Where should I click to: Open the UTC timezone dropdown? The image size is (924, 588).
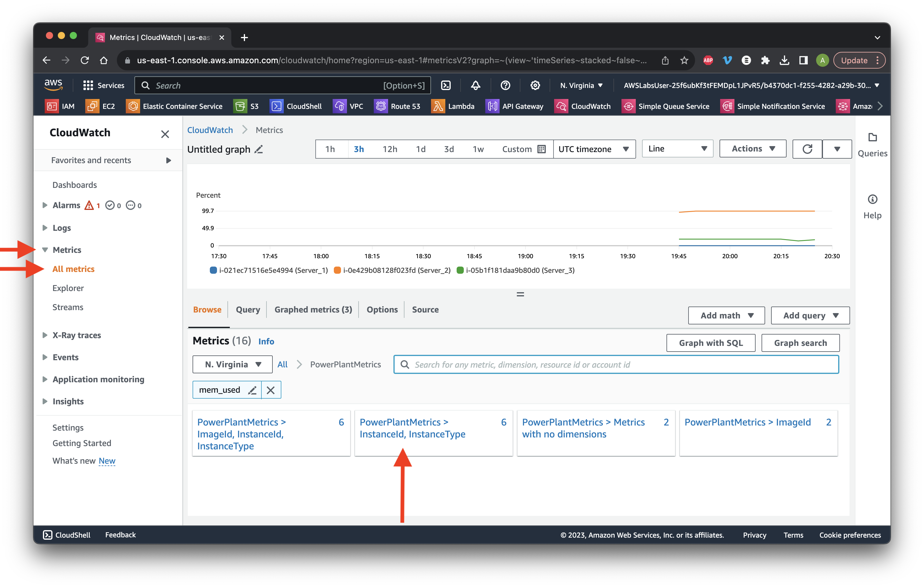(x=594, y=149)
